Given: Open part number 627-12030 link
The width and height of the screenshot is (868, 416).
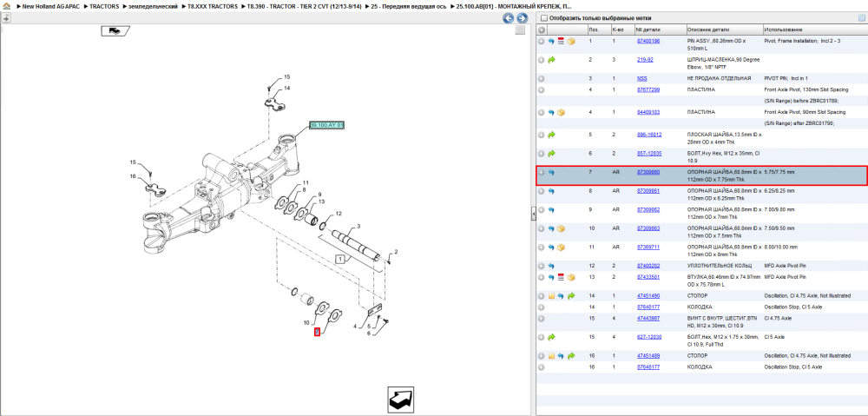Looking at the screenshot, I should [649, 337].
